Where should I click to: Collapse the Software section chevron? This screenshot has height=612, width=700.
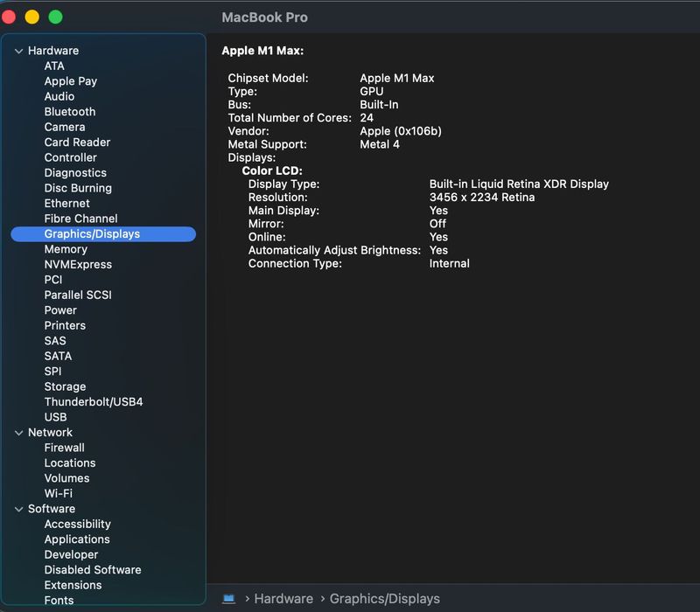coord(18,509)
